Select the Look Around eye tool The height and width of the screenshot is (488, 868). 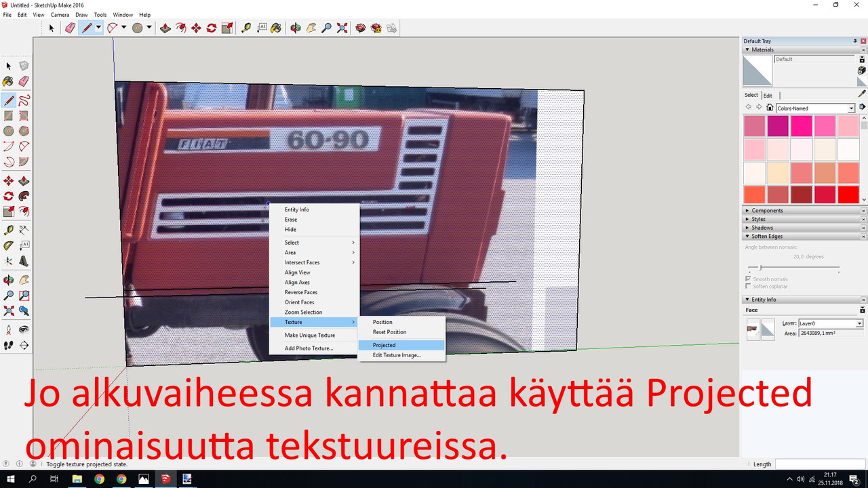24,329
